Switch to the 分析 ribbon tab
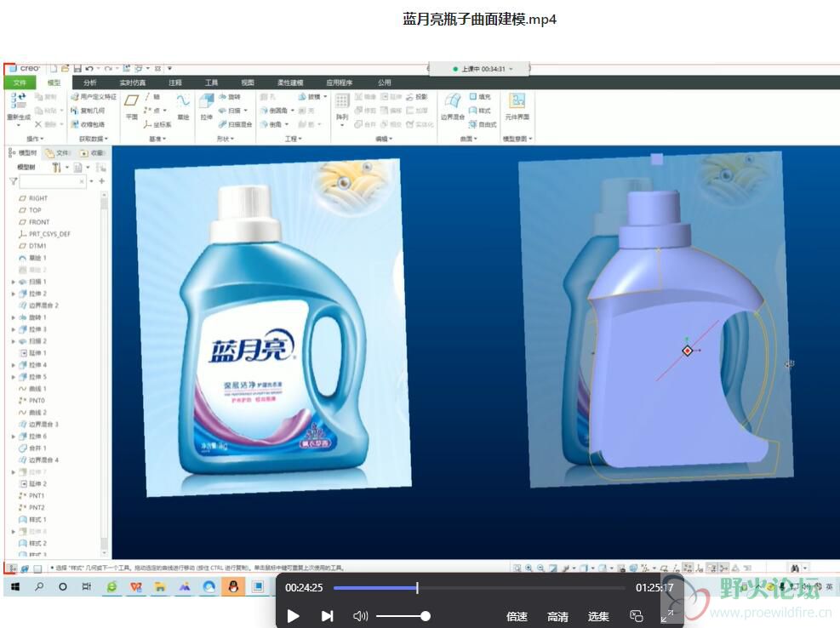The image size is (840, 628). click(x=90, y=83)
